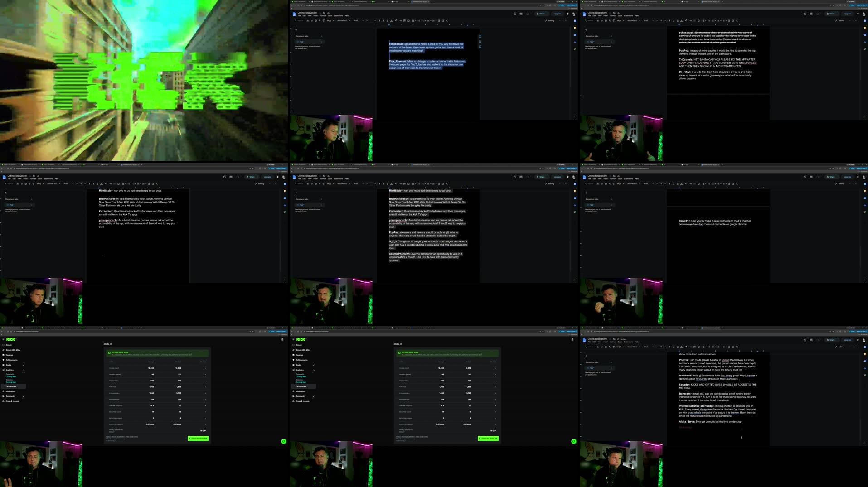Toggle Underline in the Dr_Jekyll document frame

pyautogui.click(x=678, y=21)
